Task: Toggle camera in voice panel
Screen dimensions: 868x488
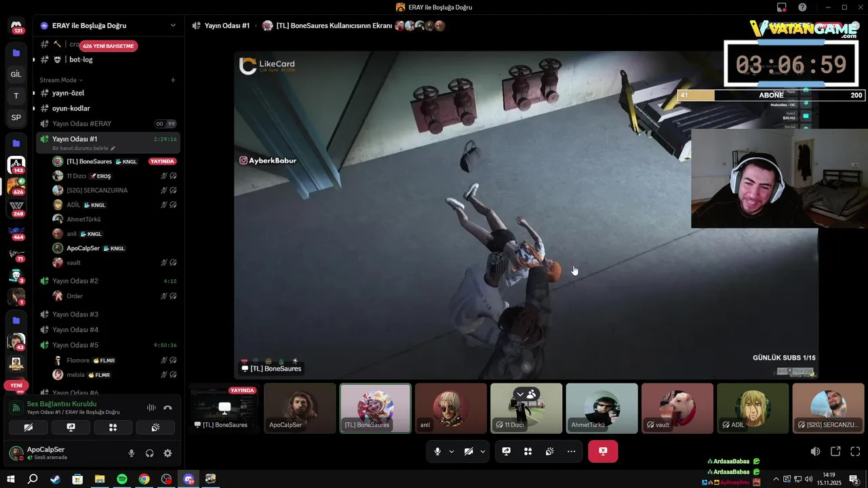Action: click(28, 427)
